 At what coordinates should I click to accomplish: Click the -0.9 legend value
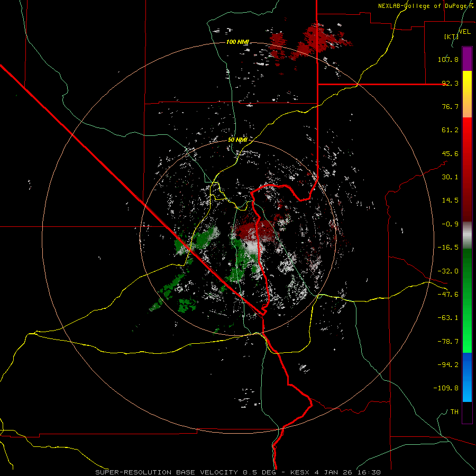(450, 224)
